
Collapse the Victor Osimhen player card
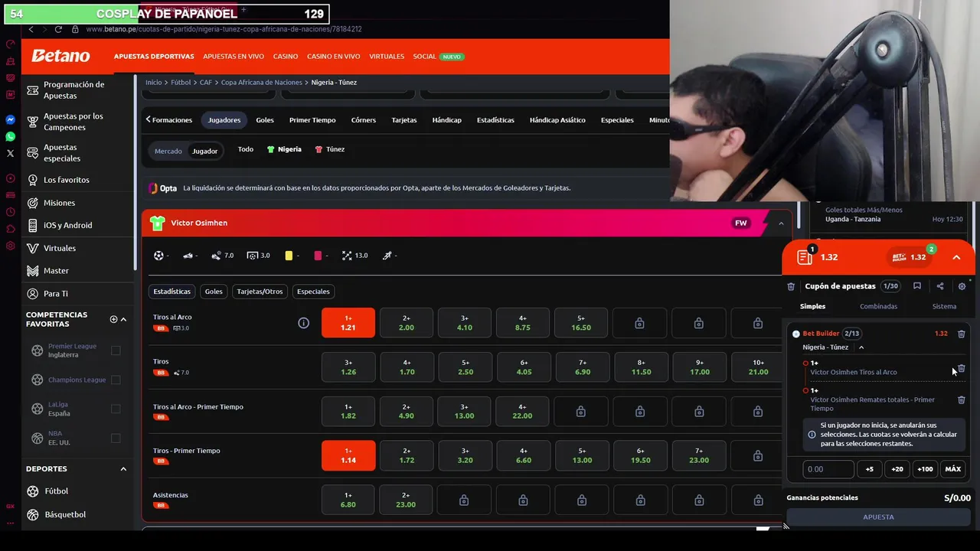781,223
